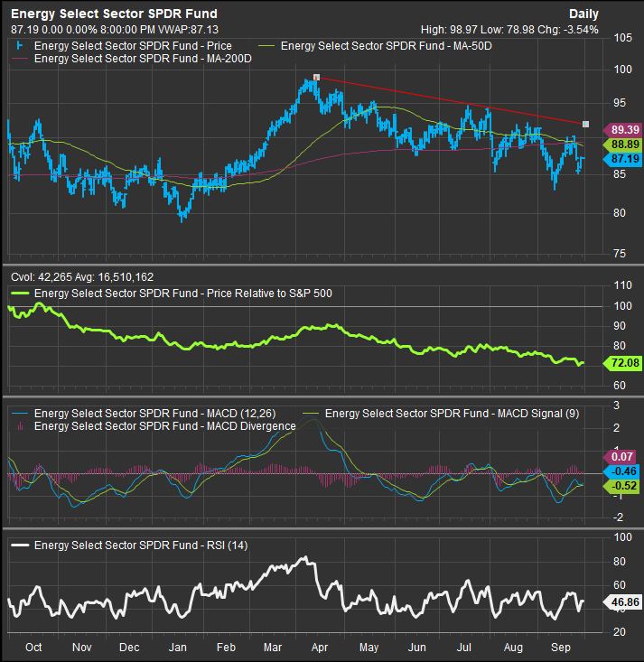644x662 pixels.
Task: Select the red descending trendline
Action: coord(451,100)
